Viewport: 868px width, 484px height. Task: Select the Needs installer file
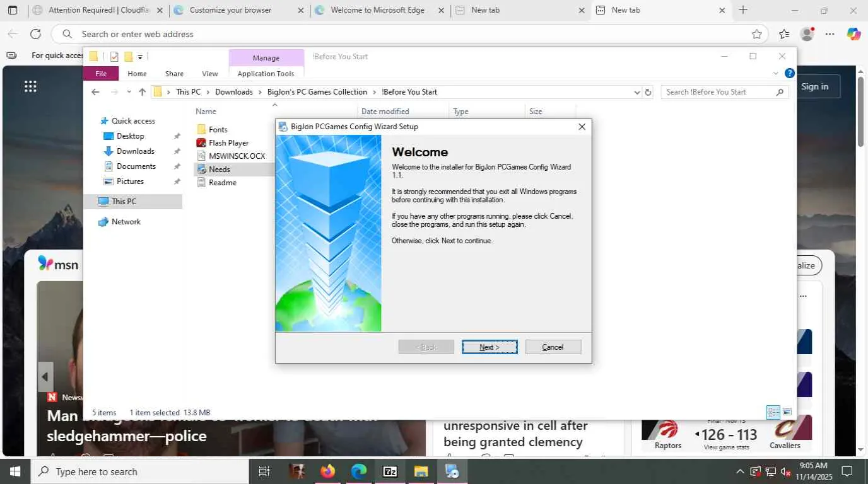click(x=220, y=170)
